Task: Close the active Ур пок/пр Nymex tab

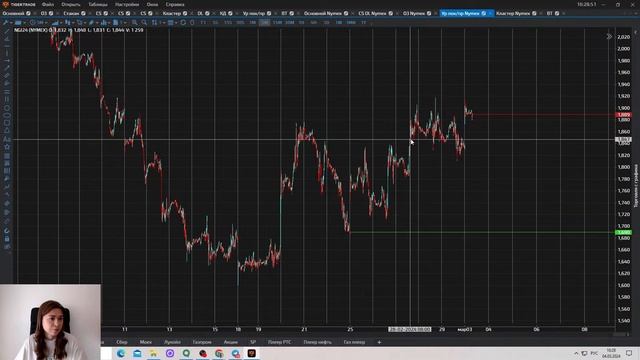Action: [490, 13]
